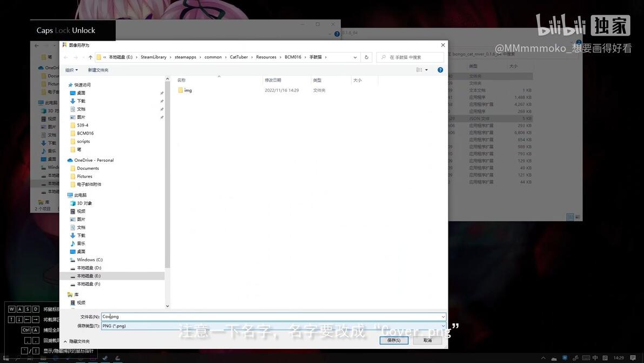Close the 图像另存为 dialog

point(443,45)
